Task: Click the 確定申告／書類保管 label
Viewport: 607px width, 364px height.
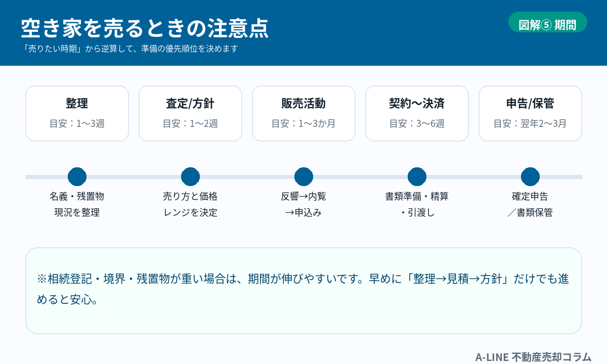Action: (x=530, y=204)
